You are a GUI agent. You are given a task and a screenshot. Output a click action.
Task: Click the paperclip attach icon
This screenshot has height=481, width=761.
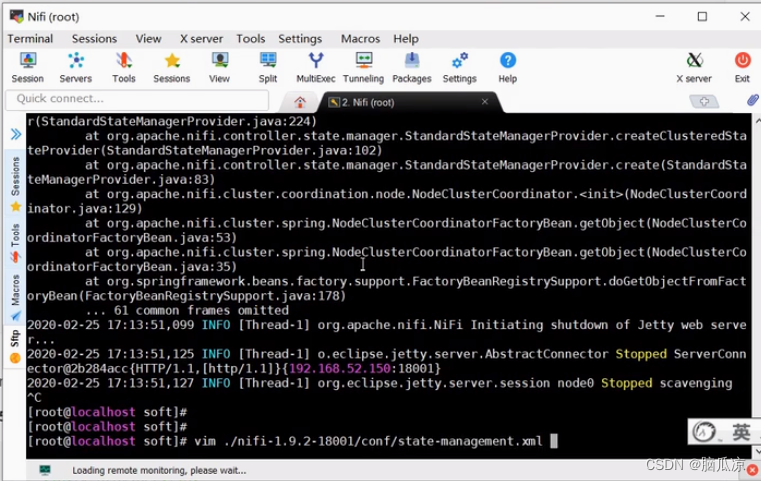(x=752, y=100)
